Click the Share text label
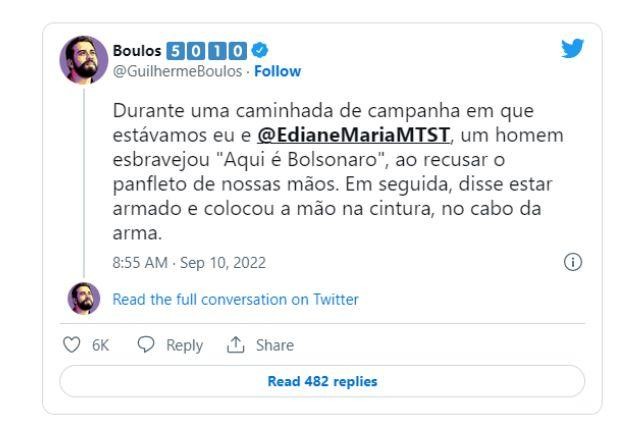 coord(273,345)
